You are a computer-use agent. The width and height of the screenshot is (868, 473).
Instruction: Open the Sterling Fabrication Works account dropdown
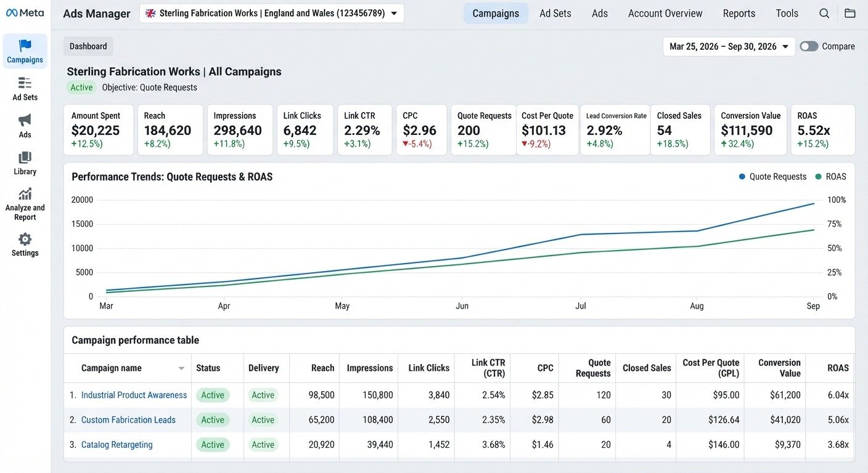pyautogui.click(x=272, y=14)
